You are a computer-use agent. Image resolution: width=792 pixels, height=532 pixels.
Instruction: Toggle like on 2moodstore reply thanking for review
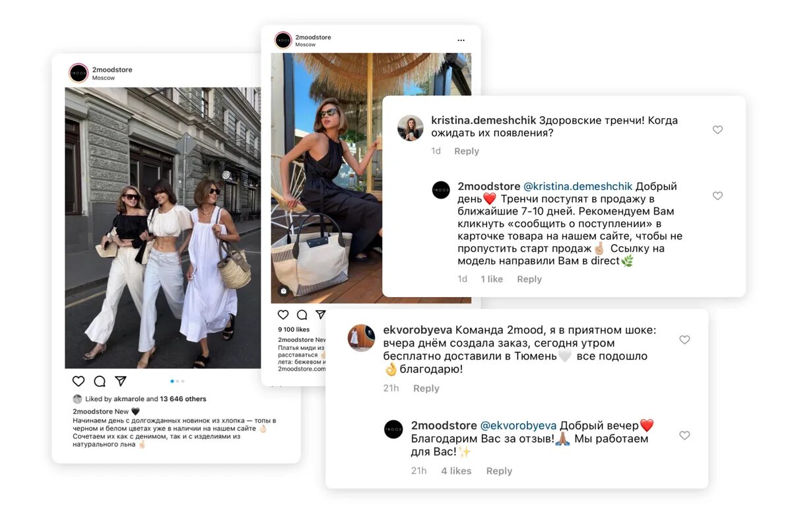coord(684,436)
